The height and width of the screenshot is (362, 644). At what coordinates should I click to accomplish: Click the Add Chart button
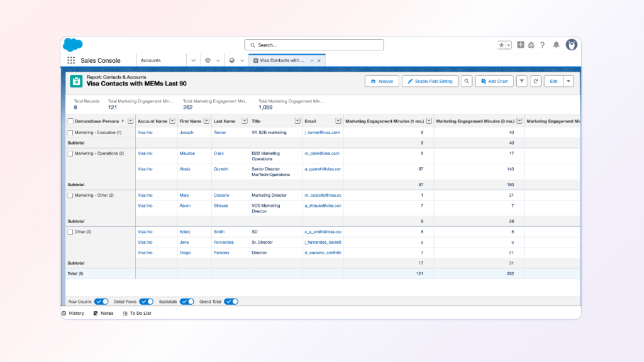(494, 81)
